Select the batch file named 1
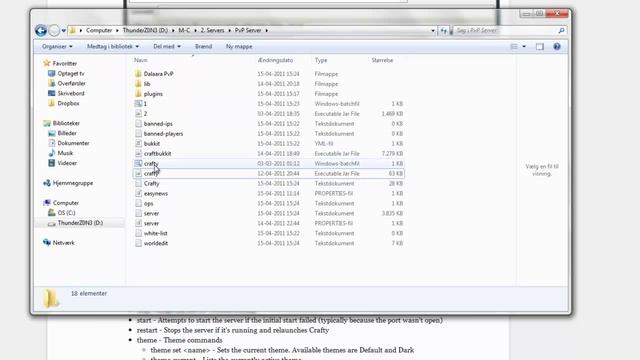This screenshot has width=640, height=360. coord(269,104)
